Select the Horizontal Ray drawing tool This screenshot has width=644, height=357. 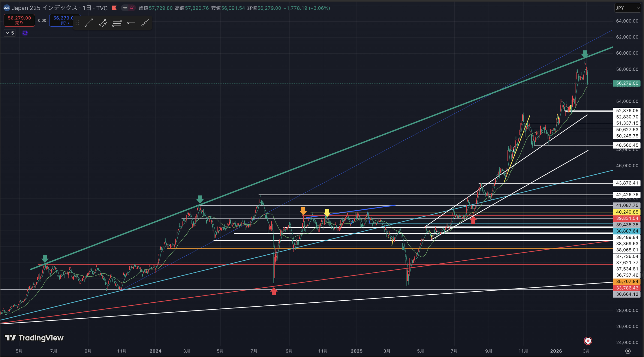131,23
